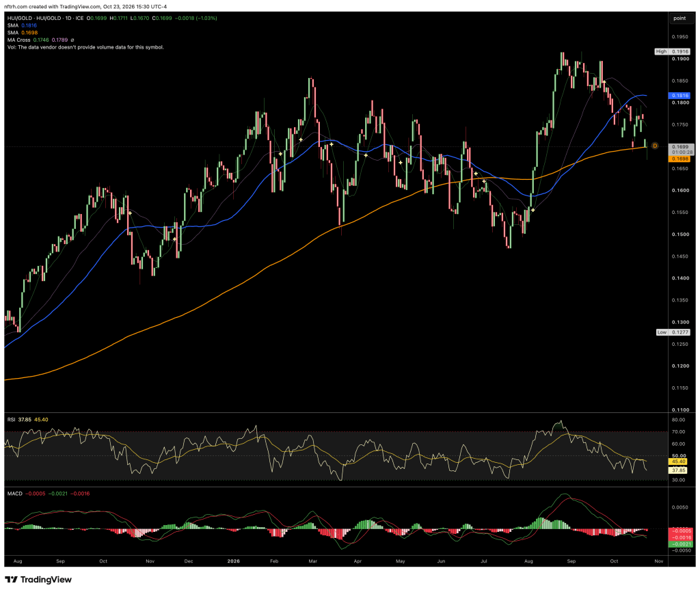Click the yellow 45.40 RSI axis tag
The height and width of the screenshot is (592, 700).
coord(679,461)
